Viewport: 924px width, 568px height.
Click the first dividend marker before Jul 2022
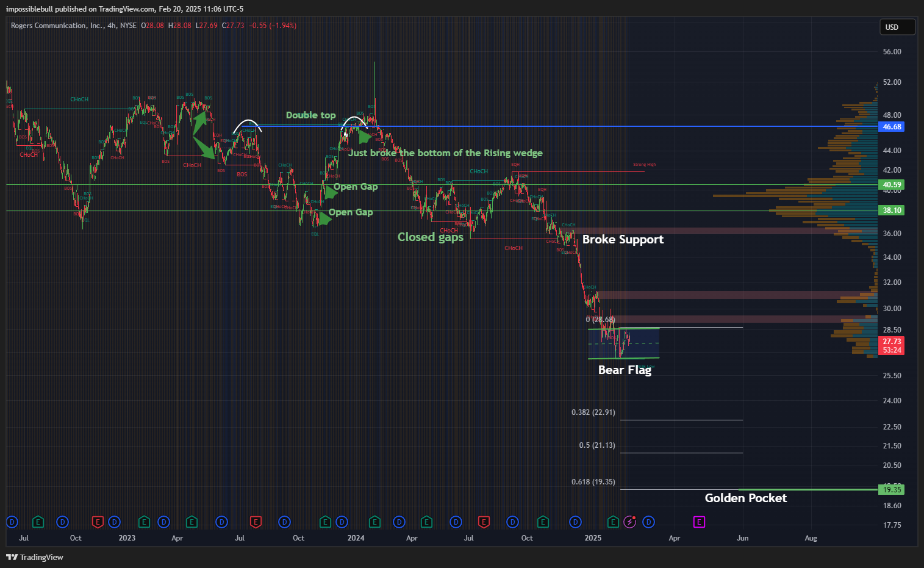12,522
